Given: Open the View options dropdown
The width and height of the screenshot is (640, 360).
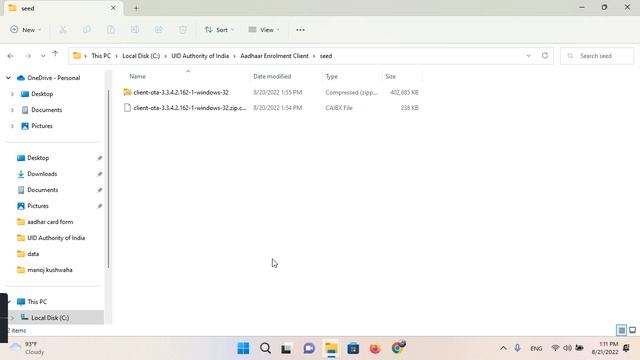Looking at the screenshot, I should pos(264,30).
